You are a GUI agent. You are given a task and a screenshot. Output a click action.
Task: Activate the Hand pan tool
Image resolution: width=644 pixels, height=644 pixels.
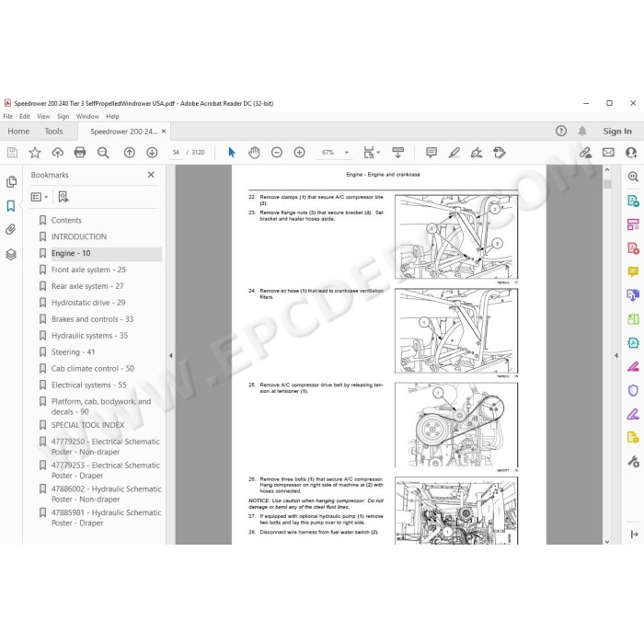pyautogui.click(x=254, y=153)
